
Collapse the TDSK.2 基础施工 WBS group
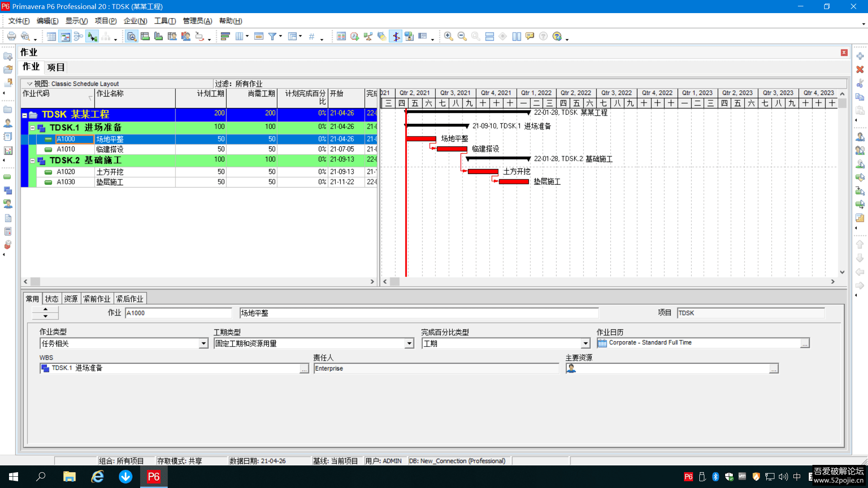pos(33,160)
